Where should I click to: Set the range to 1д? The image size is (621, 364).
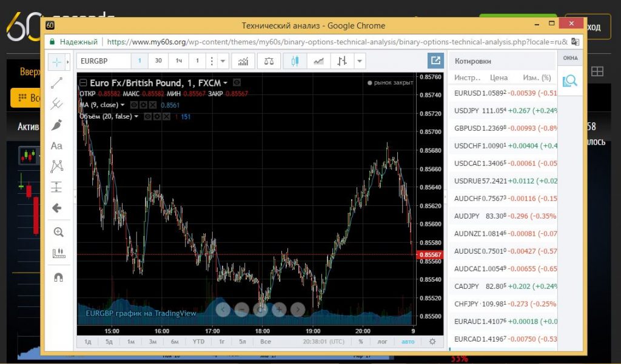88,342
